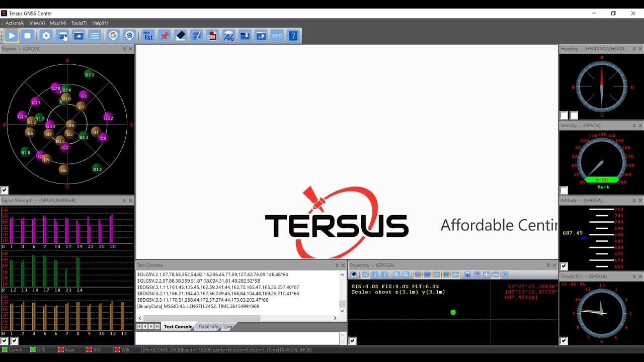Uncheck the Skyplot panel checkbox
Screen dimensions: 644x362
[x=5, y=190]
